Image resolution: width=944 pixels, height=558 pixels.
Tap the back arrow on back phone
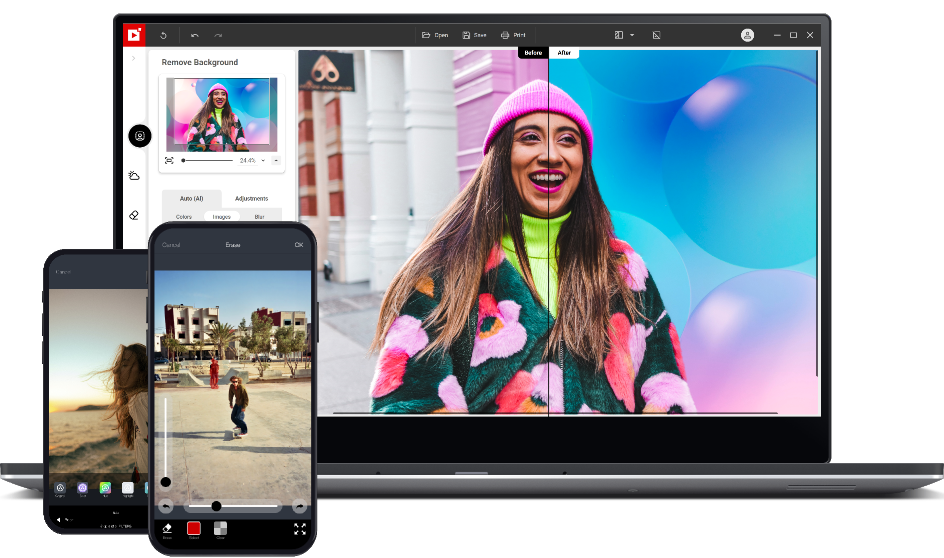click(59, 519)
